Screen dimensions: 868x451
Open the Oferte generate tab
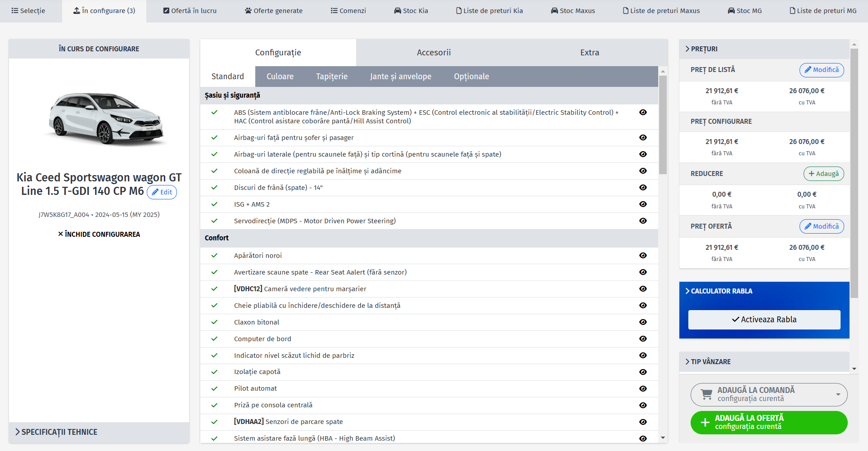(274, 11)
